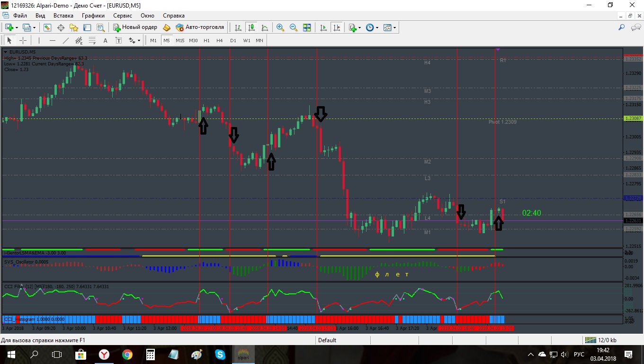644x364 pixels.
Task: Click the triangle beside EURUSD,M5 title
Action: (5, 52)
